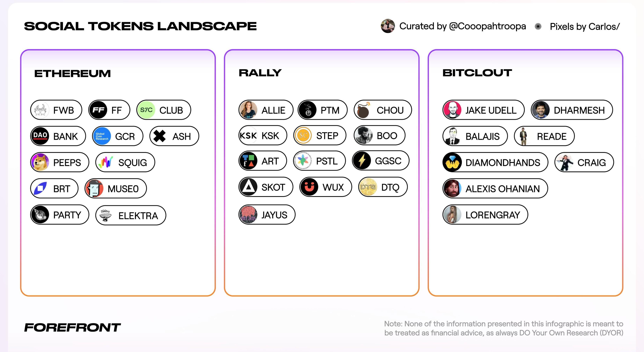The width and height of the screenshot is (644, 352).
Task: Click the diamond hands emoji icon
Action: click(452, 163)
